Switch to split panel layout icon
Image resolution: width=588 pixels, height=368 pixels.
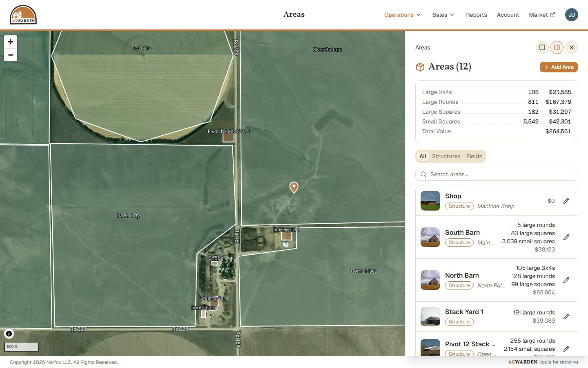click(557, 47)
